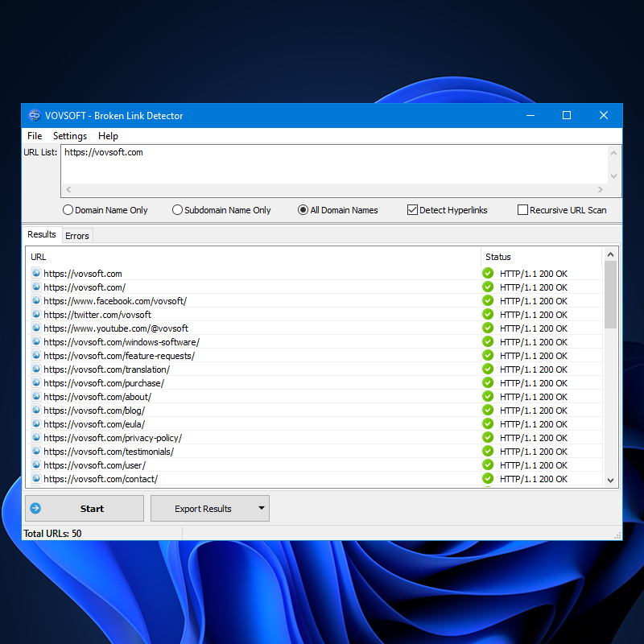
Task: Enable the Recursive URL Scan checkbox
Action: [x=522, y=209]
